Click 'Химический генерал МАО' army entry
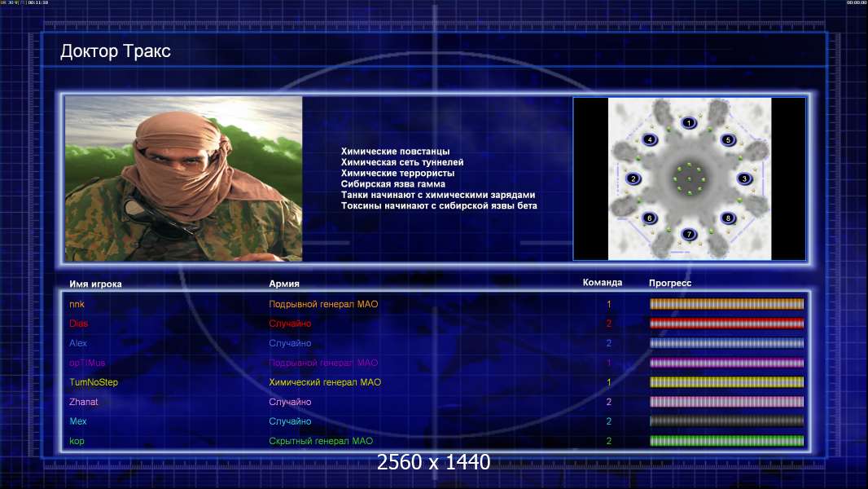 click(x=325, y=382)
